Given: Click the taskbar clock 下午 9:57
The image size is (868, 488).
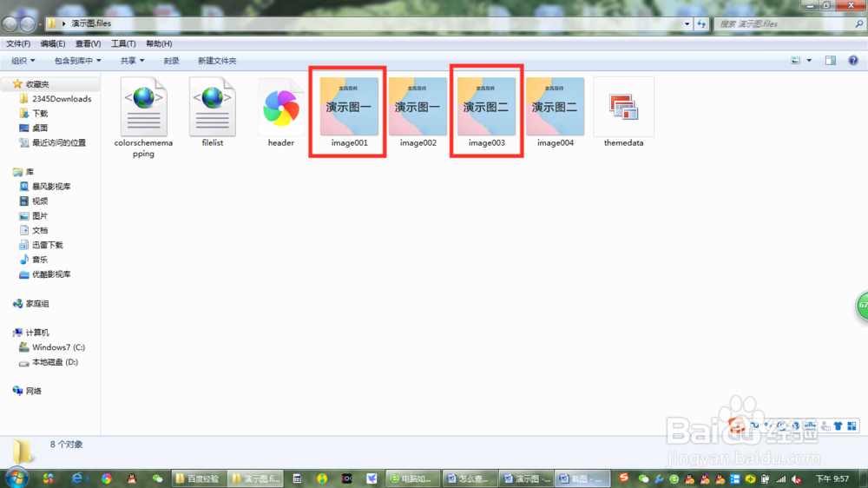Looking at the screenshot, I should click(832, 478).
